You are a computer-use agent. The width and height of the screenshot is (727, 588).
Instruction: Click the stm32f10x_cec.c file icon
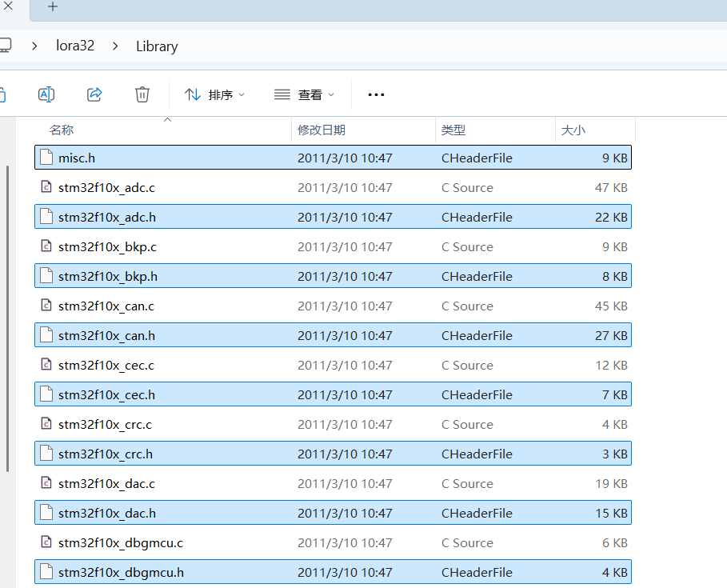click(x=46, y=364)
